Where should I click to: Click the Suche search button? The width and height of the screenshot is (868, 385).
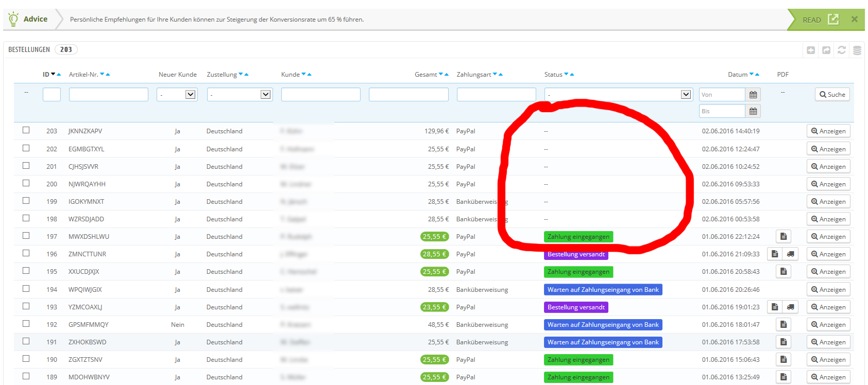tap(832, 95)
